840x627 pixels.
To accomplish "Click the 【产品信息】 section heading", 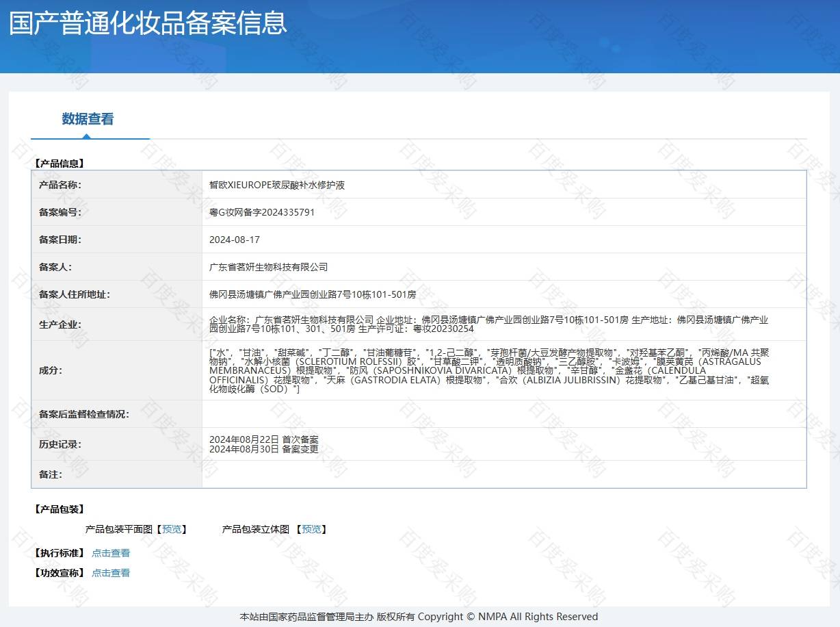I will (59, 164).
